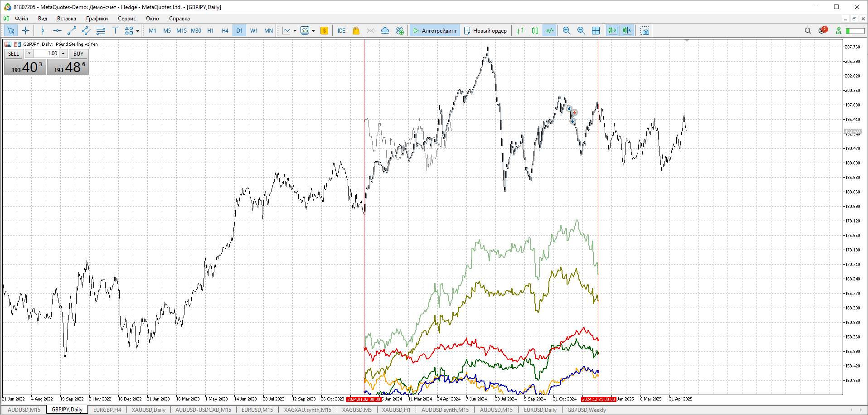Switch chart to M5 timeframe
This screenshot has width=868, height=415.
[167, 31]
